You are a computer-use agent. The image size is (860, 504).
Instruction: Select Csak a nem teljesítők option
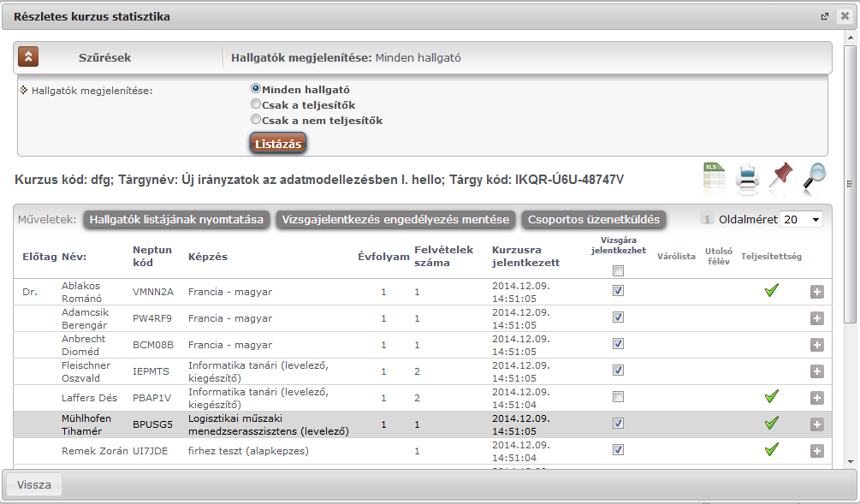click(256, 119)
